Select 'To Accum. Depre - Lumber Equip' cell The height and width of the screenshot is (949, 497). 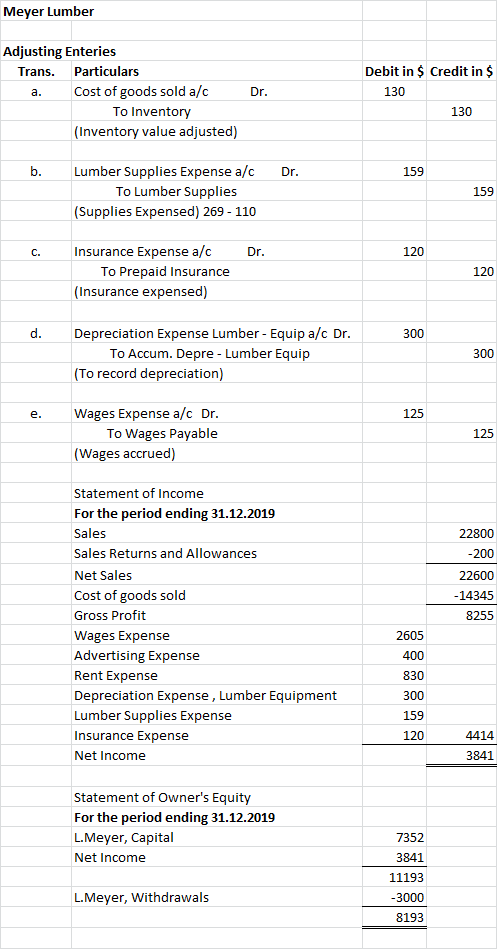click(209, 354)
